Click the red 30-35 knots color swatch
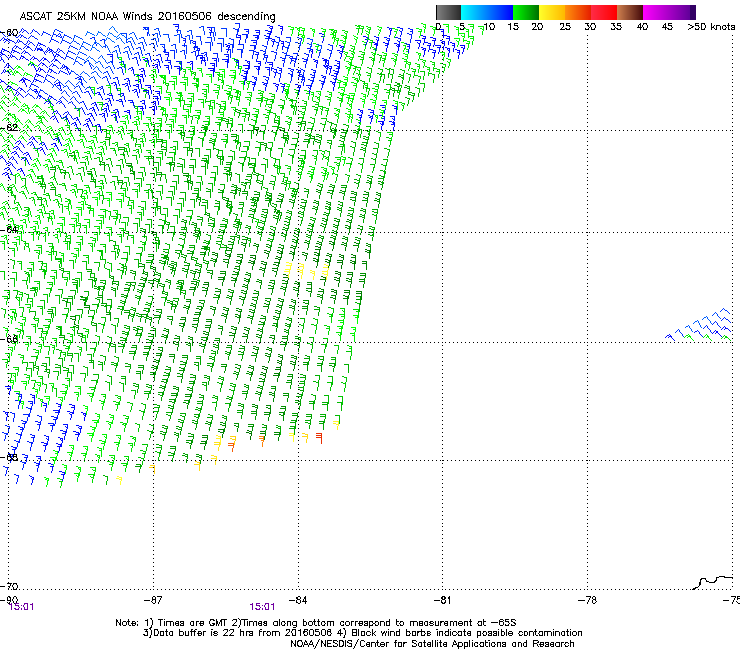The height and width of the screenshot is (650, 740). pos(604,12)
